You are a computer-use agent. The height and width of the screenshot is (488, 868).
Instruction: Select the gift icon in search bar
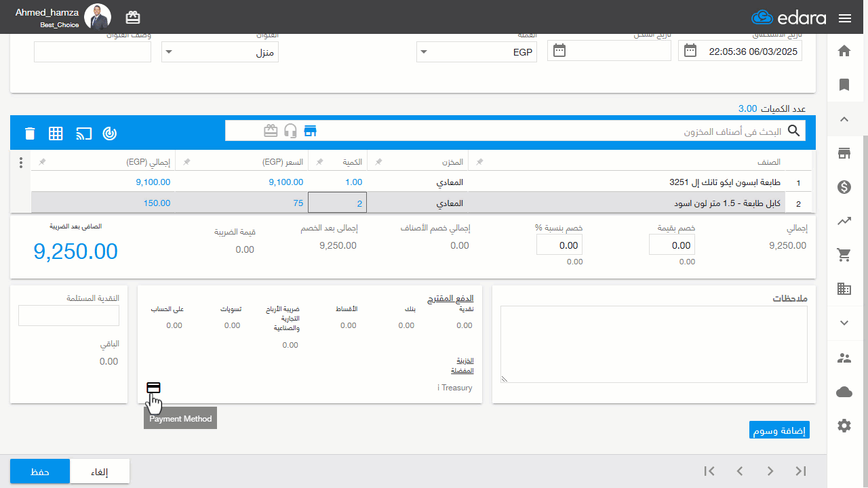271,131
